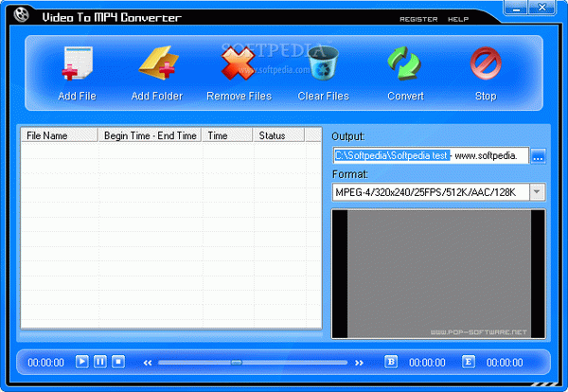
Task: Click the end time value after E
Action: (505, 363)
